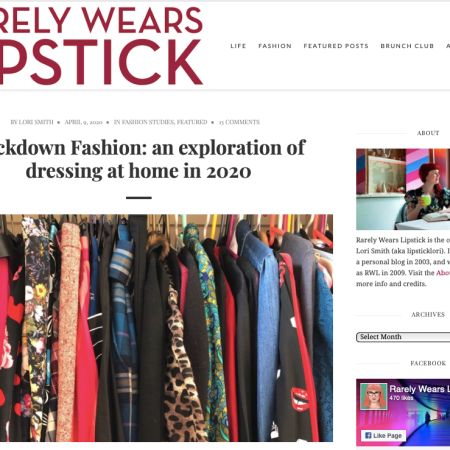Open the Life menu item

(238, 46)
